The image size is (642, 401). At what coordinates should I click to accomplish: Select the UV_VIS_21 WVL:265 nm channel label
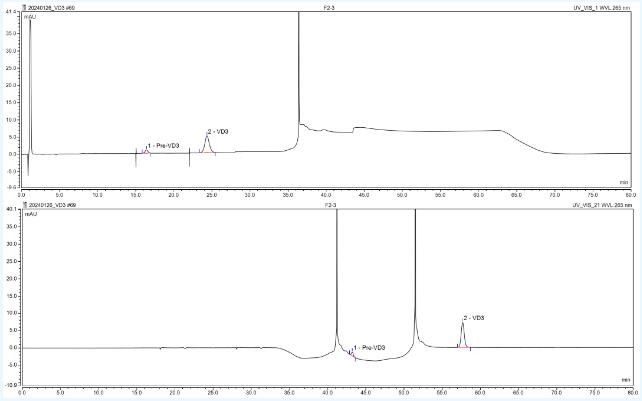point(597,204)
